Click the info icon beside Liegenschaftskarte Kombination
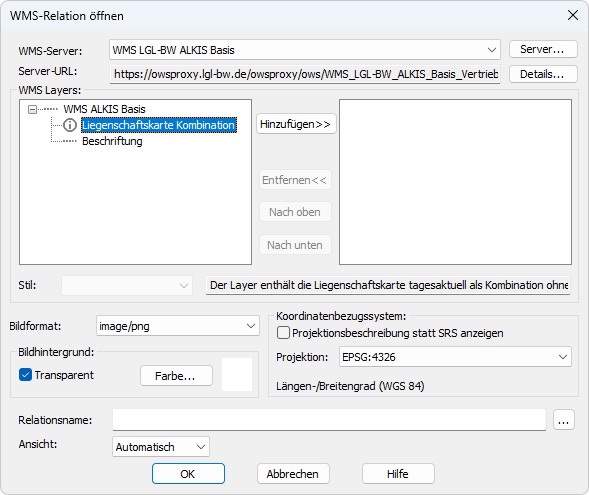The height and width of the screenshot is (495, 589). tap(70, 125)
